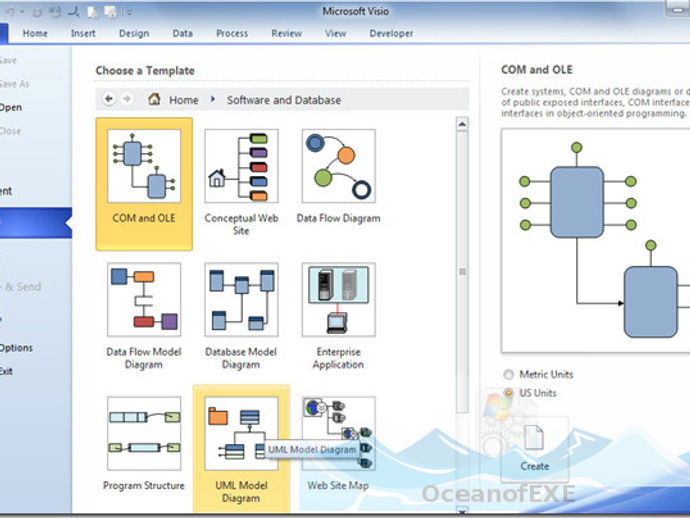Switch to the Design ribbon tab

pos(134,33)
